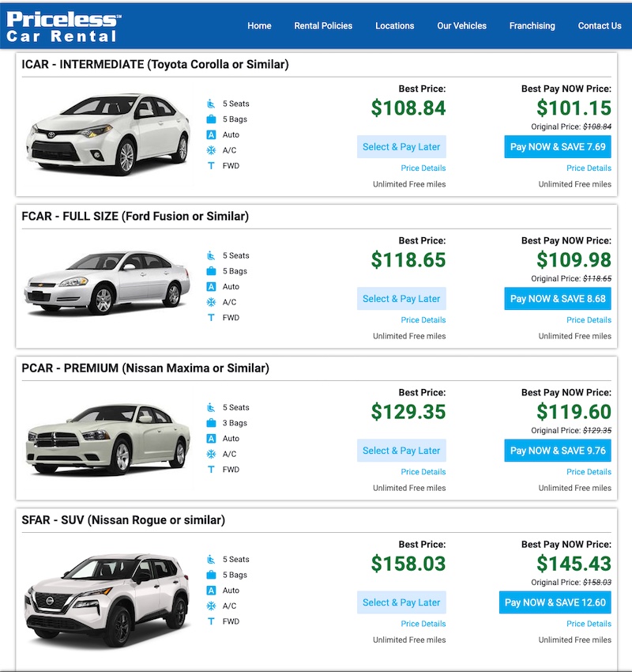Open the Rental Policies menu item
Image resolution: width=632 pixels, height=672 pixels.
pos(323,26)
